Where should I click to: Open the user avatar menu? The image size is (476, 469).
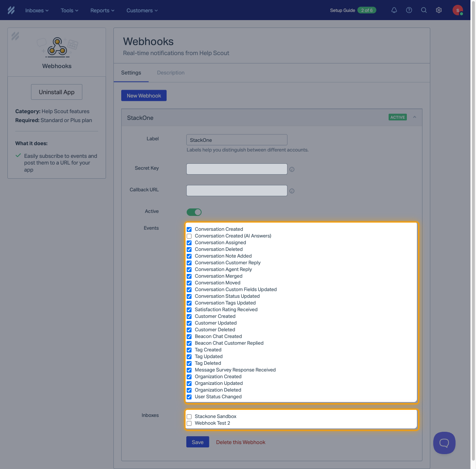pos(458,10)
